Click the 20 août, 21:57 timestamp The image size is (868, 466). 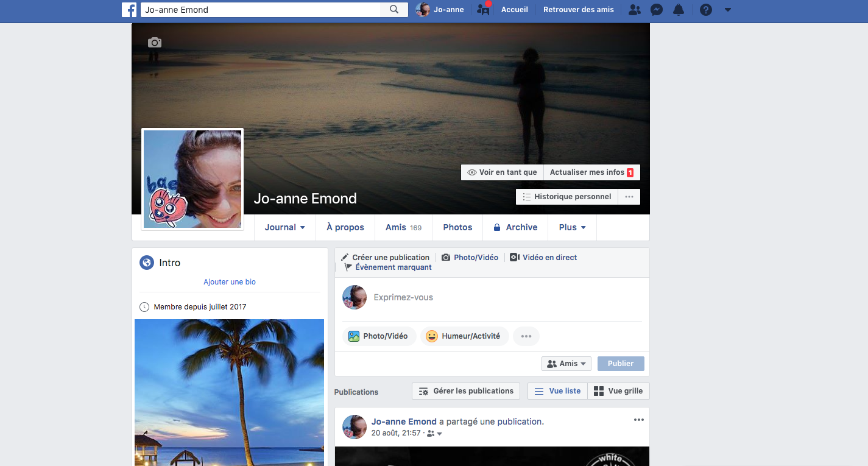point(396,433)
